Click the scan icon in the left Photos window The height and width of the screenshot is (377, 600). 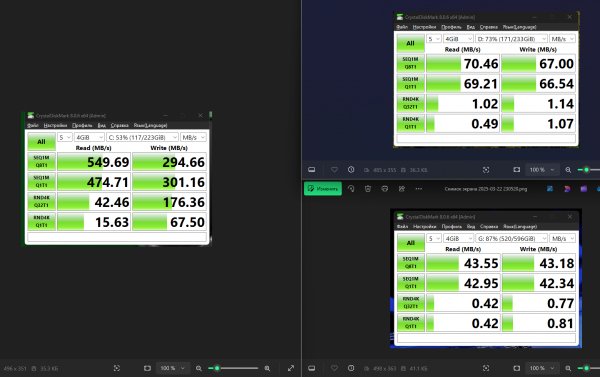click(117, 368)
